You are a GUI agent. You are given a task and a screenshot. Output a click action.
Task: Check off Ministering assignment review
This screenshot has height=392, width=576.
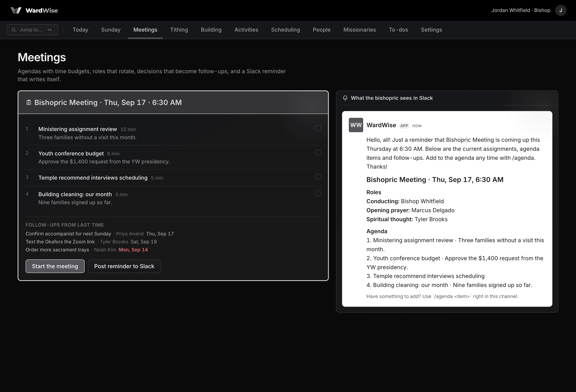click(x=318, y=128)
